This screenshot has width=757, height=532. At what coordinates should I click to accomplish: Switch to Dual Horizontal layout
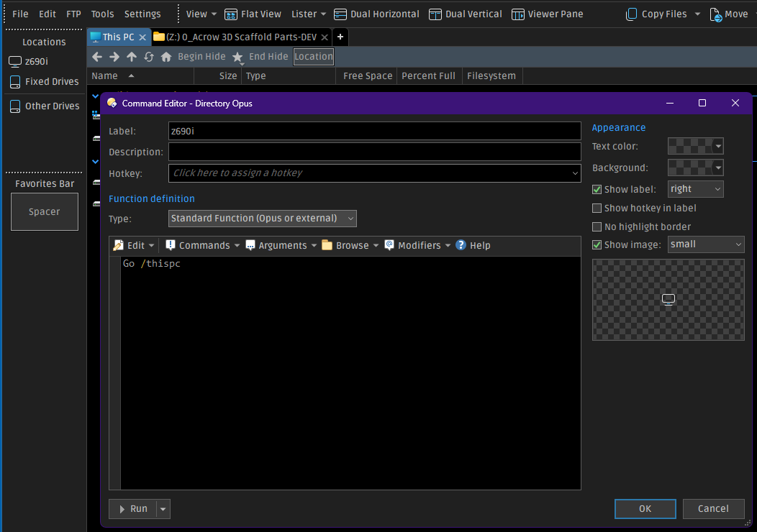pyautogui.click(x=376, y=14)
